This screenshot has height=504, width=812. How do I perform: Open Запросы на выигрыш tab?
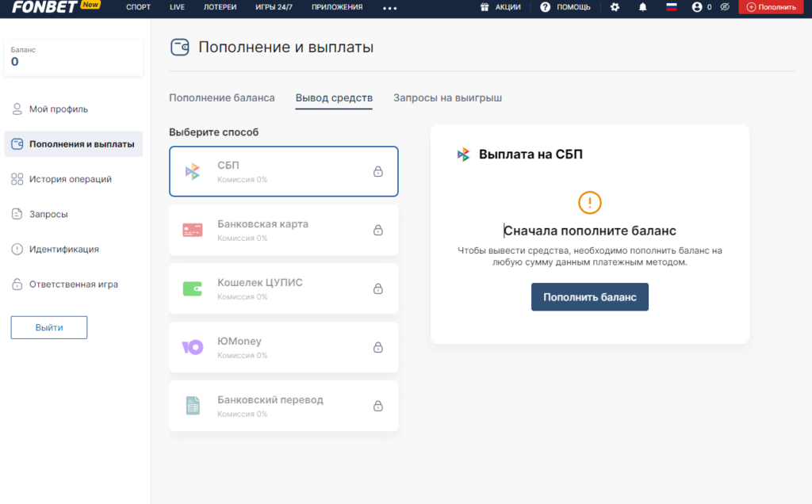point(447,97)
